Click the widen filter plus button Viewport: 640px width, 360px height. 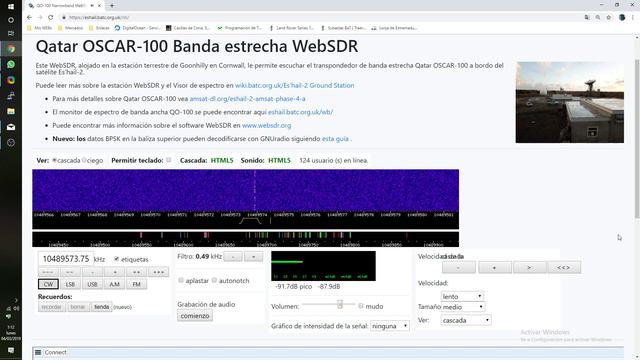253,257
